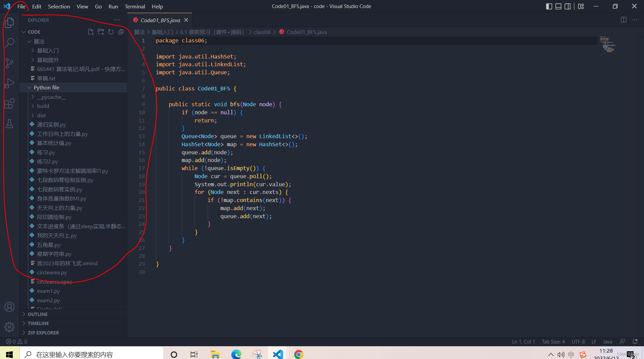Expand the OUTLINE section
Viewport: 644px width, 359px height.
point(73,314)
